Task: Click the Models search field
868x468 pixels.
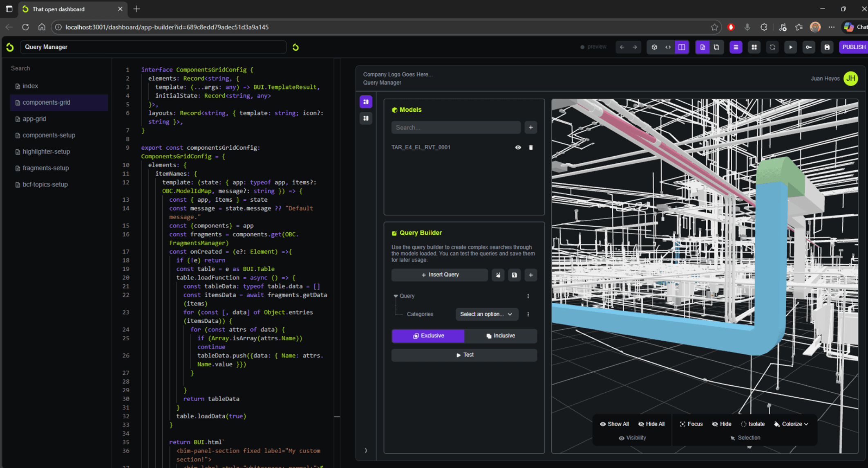Action: click(456, 128)
